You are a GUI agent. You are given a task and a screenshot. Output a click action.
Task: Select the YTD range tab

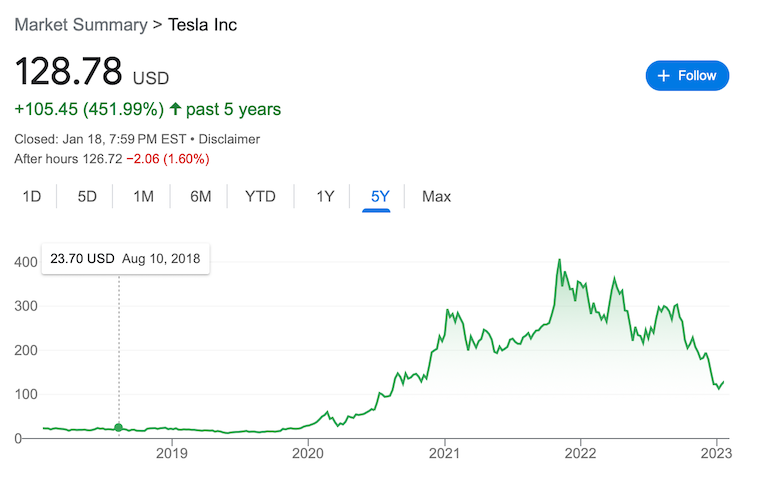pos(260,197)
